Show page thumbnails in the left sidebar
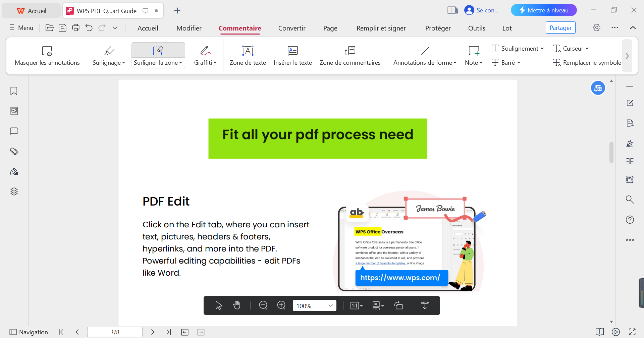The image size is (644, 338). 14,111
